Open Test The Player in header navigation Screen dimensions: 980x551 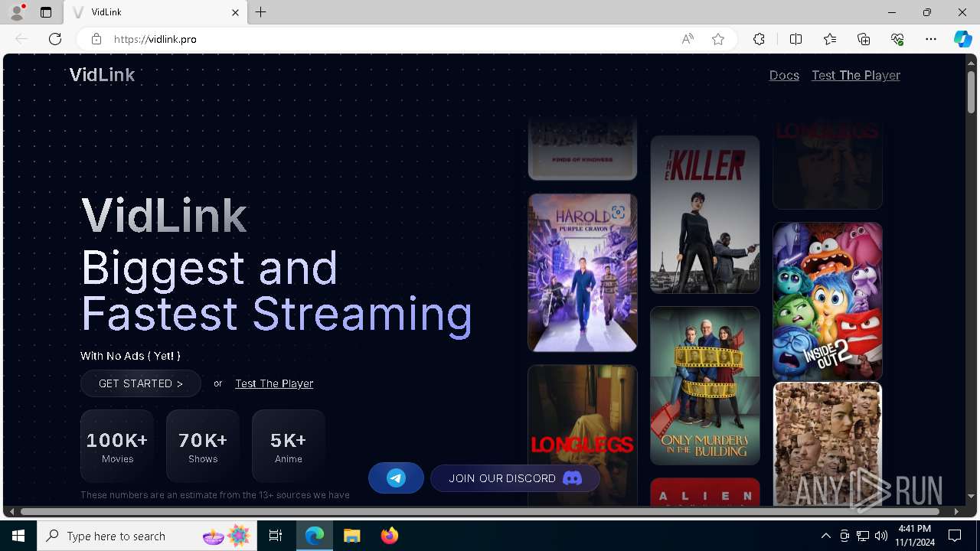click(856, 75)
